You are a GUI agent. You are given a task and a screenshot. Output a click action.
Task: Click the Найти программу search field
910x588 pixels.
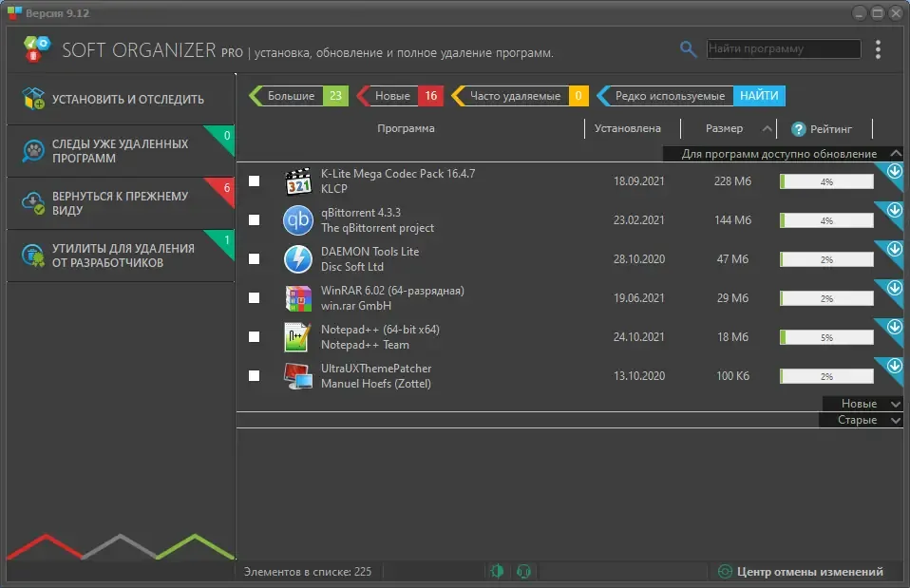pyautogui.click(x=784, y=48)
